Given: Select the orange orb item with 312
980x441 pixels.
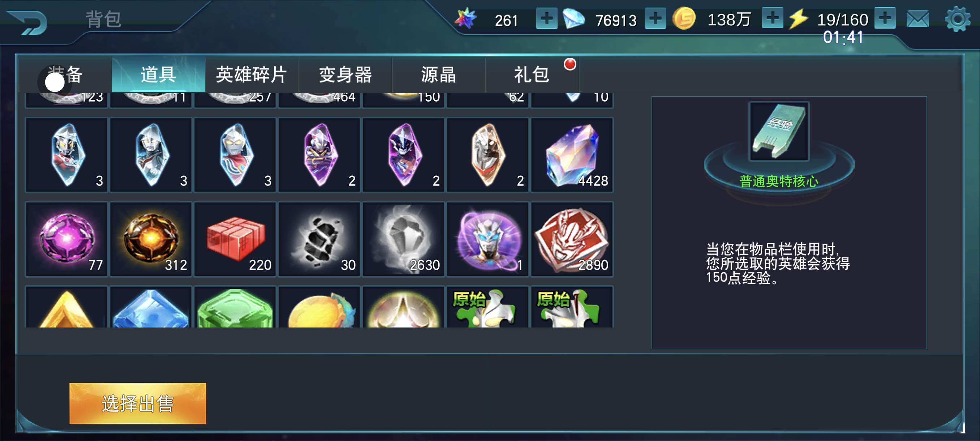Looking at the screenshot, I should tap(151, 239).
